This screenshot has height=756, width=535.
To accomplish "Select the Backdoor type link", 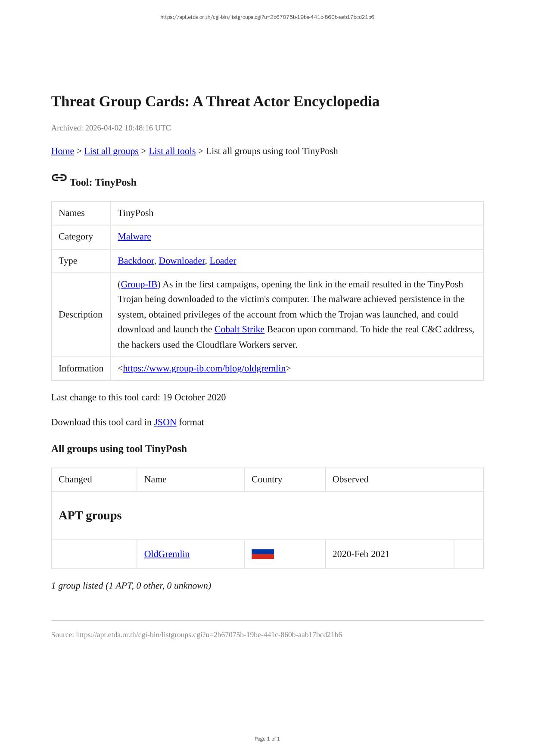I will point(136,260).
